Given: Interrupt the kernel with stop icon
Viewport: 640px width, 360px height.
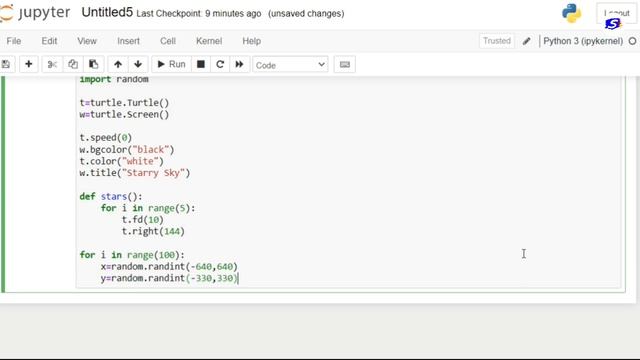Looking at the screenshot, I should 201,64.
